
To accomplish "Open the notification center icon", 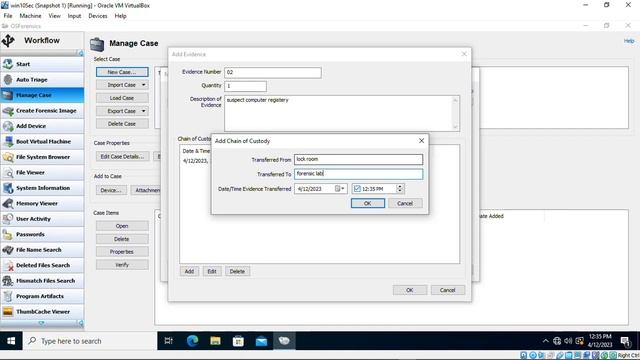I will [x=626, y=341].
